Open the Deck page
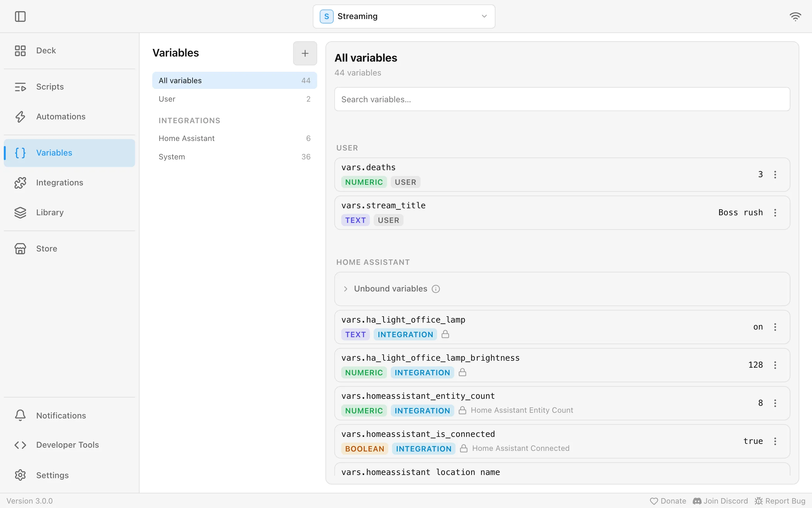The image size is (812, 508). [x=69, y=50]
